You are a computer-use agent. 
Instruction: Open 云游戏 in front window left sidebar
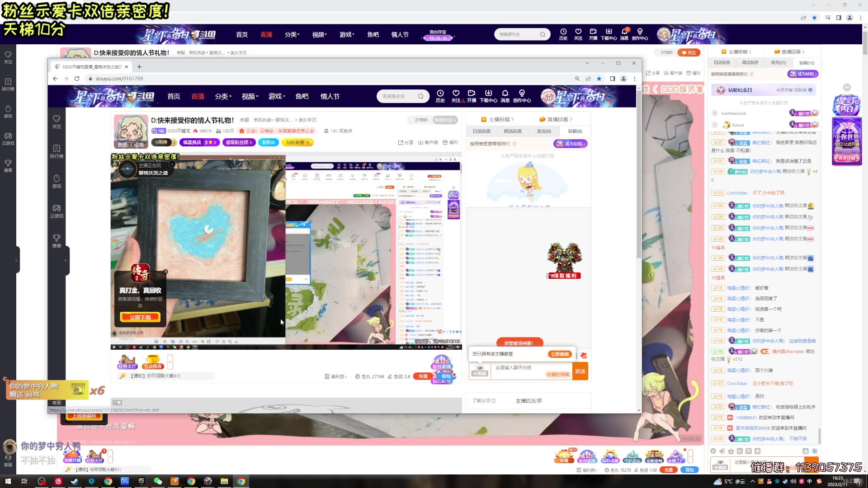tap(57, 211)
